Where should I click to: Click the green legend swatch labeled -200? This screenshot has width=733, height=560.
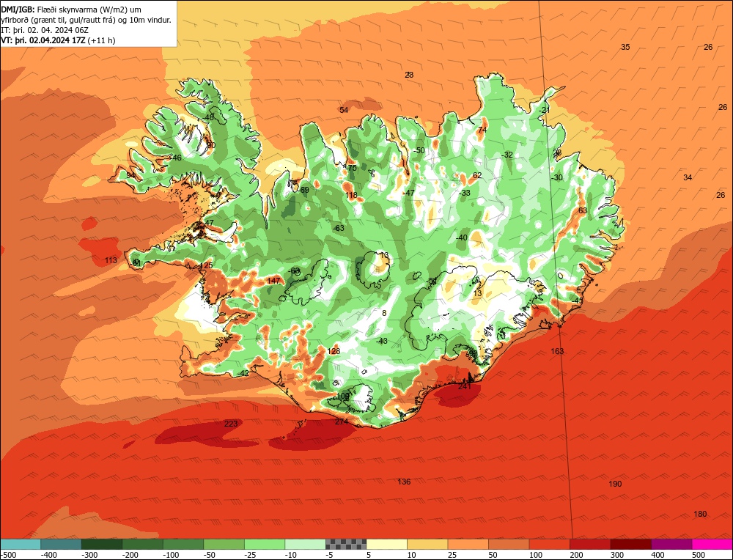point(143,544)
